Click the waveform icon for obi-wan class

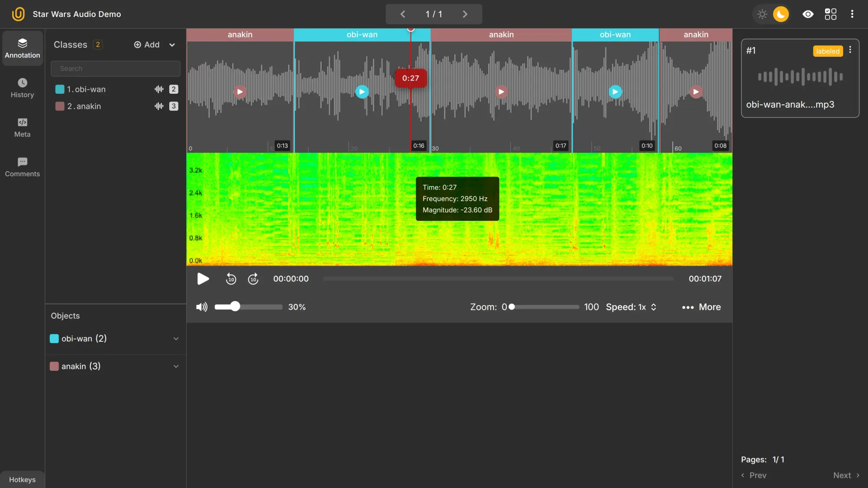[159, 89]
